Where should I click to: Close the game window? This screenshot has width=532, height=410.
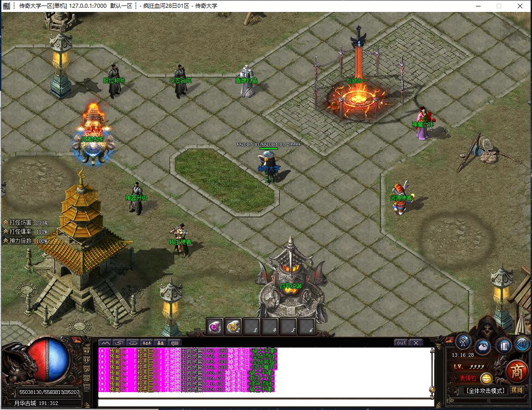pyautogui.click(x=520, y=6)
